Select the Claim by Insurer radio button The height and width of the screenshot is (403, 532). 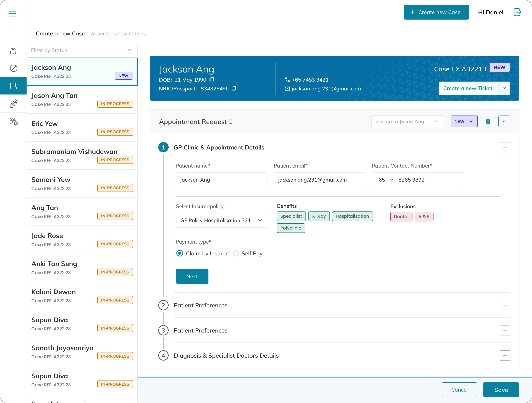tap(180, 253)
